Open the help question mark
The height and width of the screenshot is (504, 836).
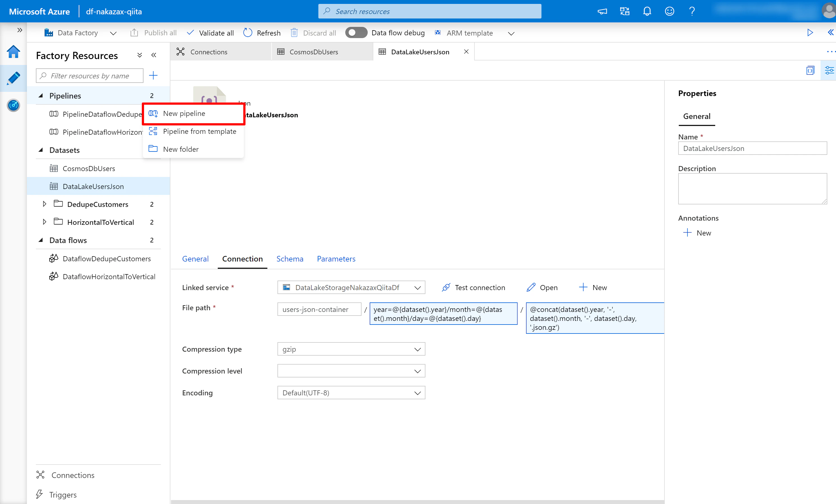click(x=692, y=11)
